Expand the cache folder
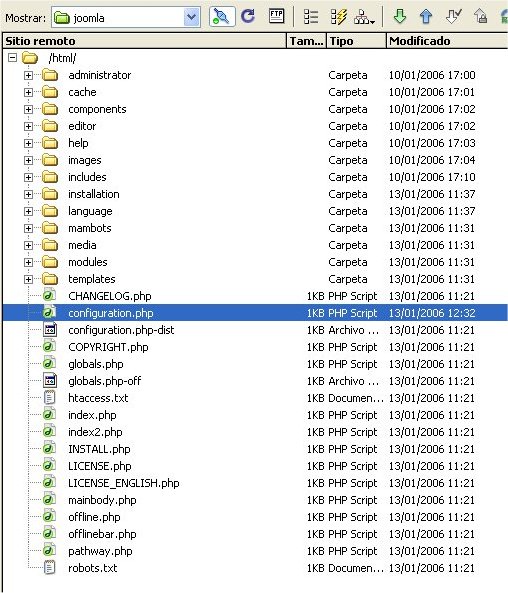This screenshot has height=593, width=508. tap(28, 92)
